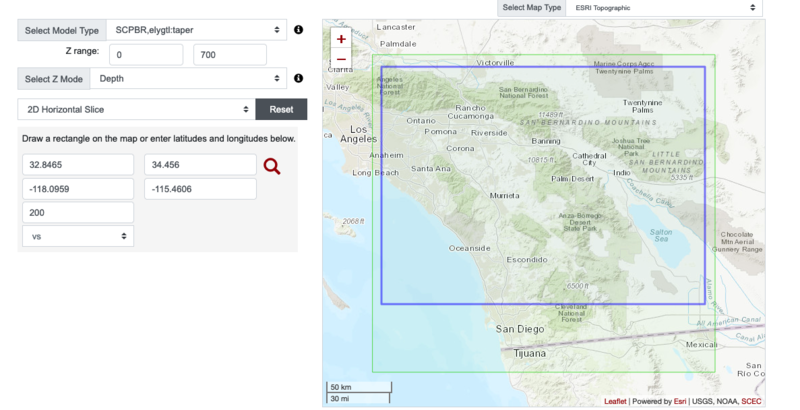This screenshot has width=800, height=410.
Task: Open the vs property dropdown
Action: (x=78, y=236)
